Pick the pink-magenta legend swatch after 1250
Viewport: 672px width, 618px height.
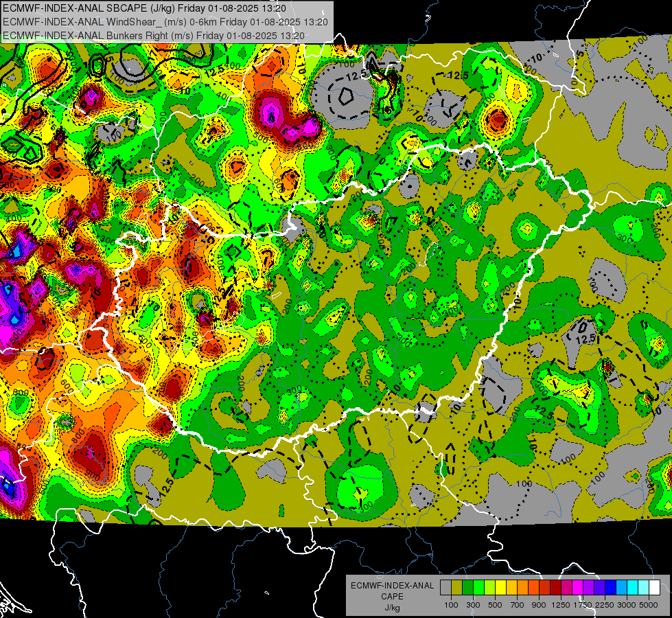point(566,588)
